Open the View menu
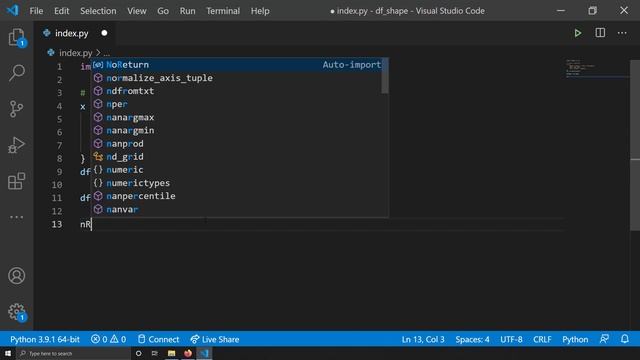 pos(137,11)
